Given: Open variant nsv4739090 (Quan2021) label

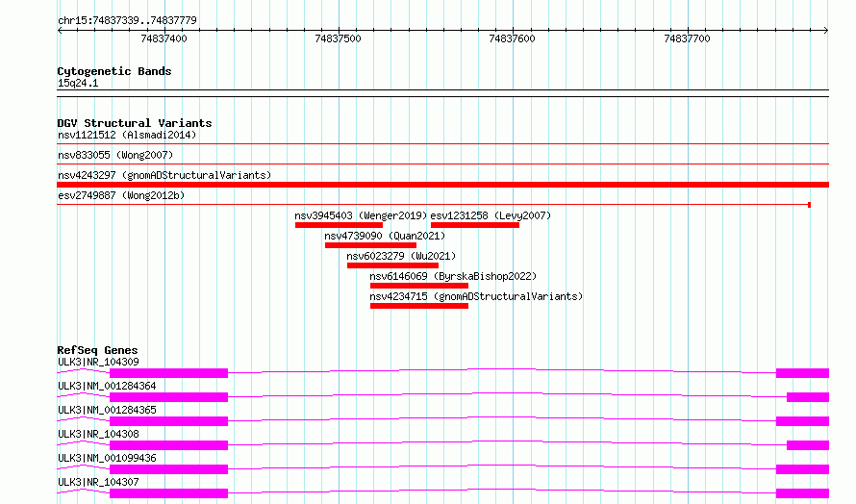Looking at the screenshot, I should 385,236.
